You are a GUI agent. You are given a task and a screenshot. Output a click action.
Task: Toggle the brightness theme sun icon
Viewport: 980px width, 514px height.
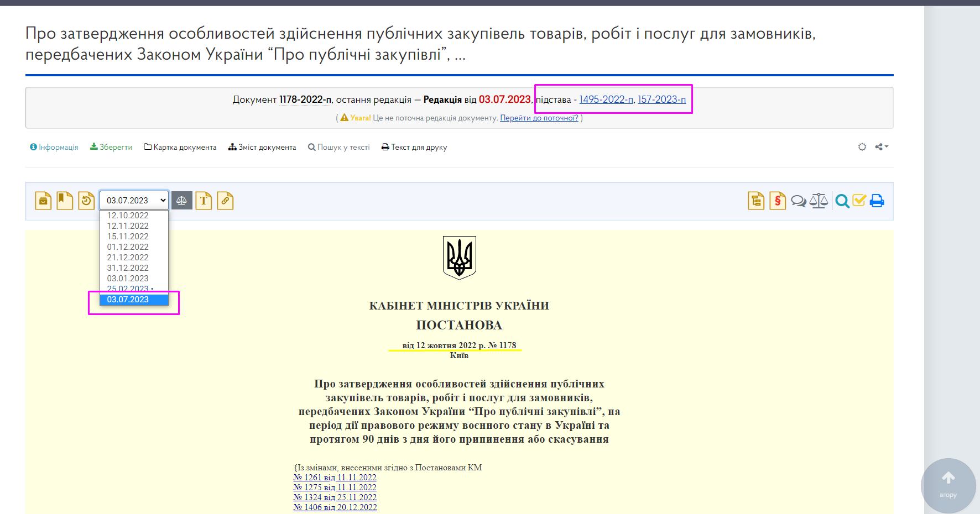coord(862,147)
